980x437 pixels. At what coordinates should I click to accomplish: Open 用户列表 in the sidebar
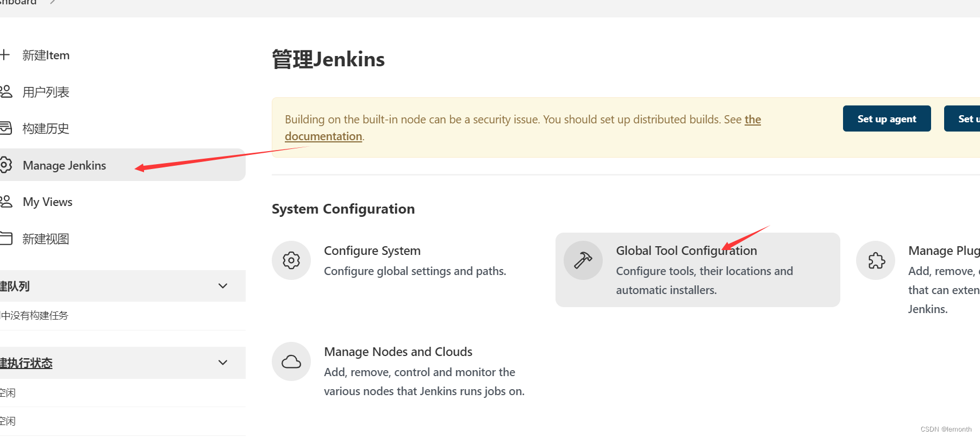46,92
